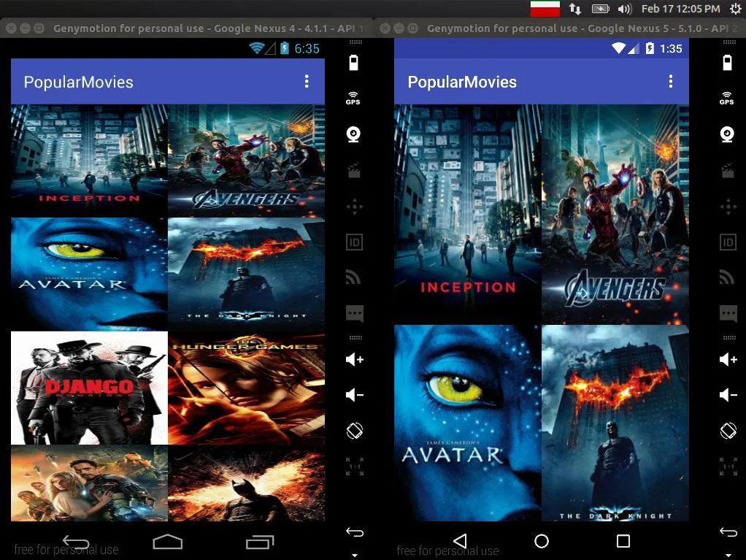Tap circle home button on Nexus 5

[542, 541]
